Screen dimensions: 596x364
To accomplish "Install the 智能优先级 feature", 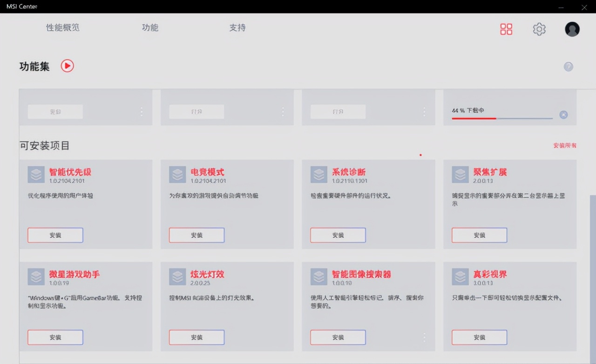I will tap(55, 235).
